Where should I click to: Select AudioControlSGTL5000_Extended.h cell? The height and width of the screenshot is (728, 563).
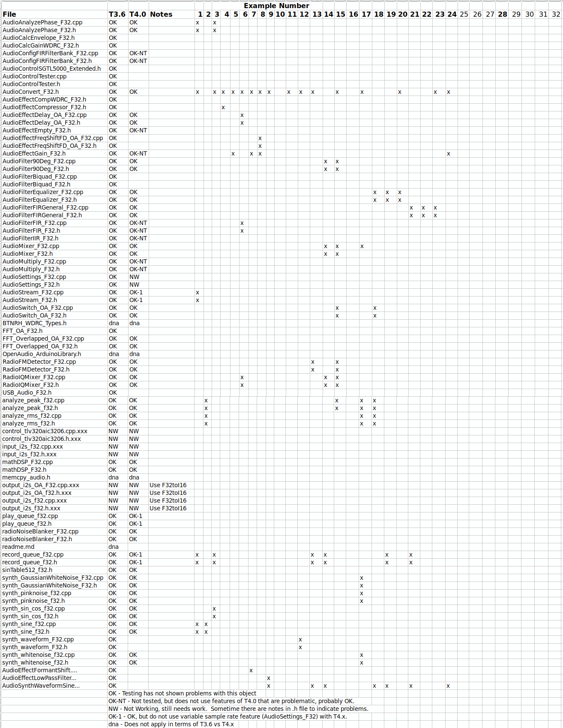coord(54,69)
